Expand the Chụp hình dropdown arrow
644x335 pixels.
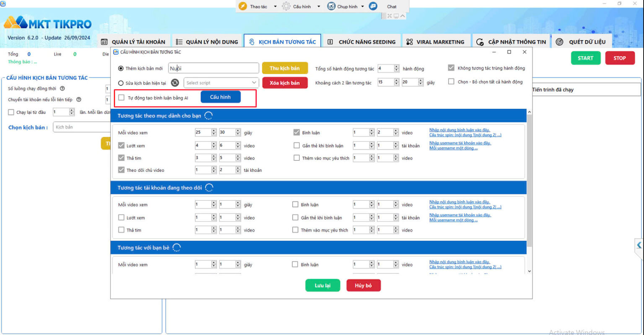coord(362,6)
